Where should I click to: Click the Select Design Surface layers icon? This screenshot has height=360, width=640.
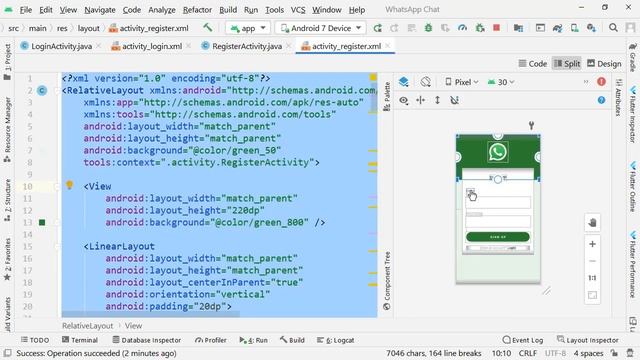(x=404, y=82)
